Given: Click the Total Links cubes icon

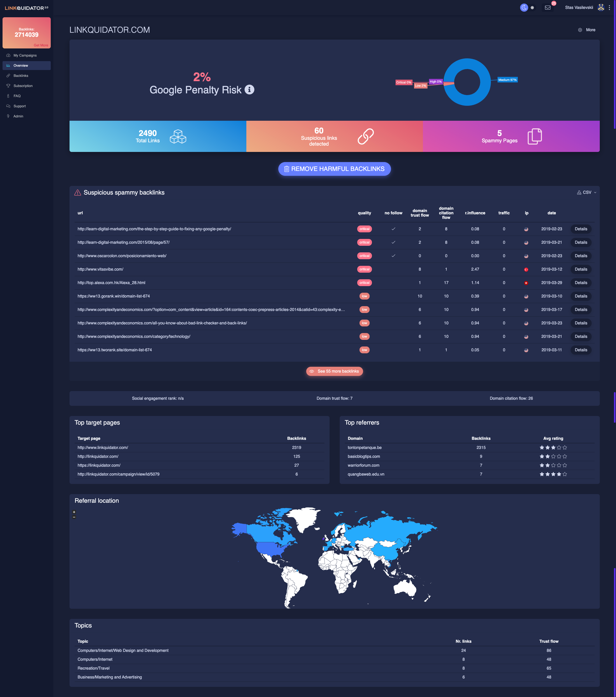Looking at the screenshot, I should tap(178, 136).
